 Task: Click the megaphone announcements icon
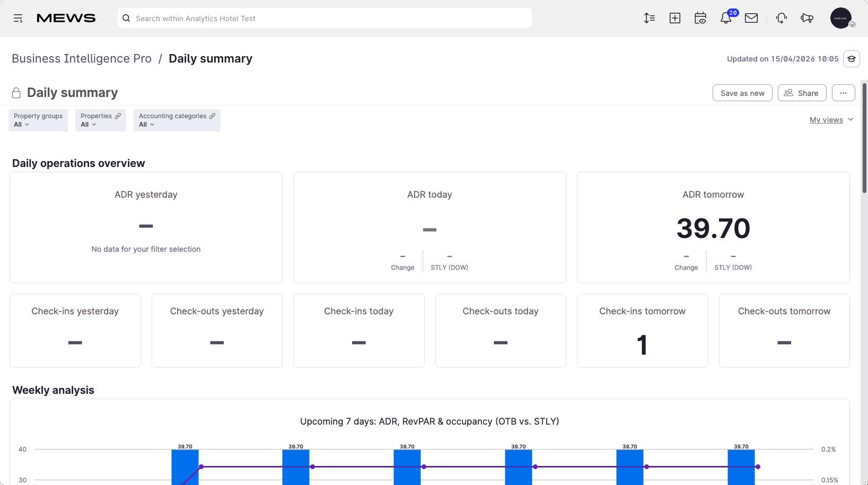(807, 18)
